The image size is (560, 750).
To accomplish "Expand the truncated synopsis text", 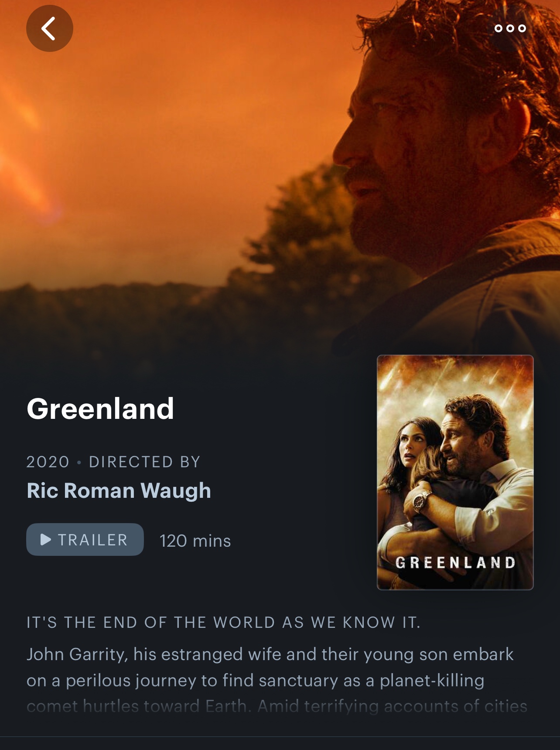I will point(277,680).
